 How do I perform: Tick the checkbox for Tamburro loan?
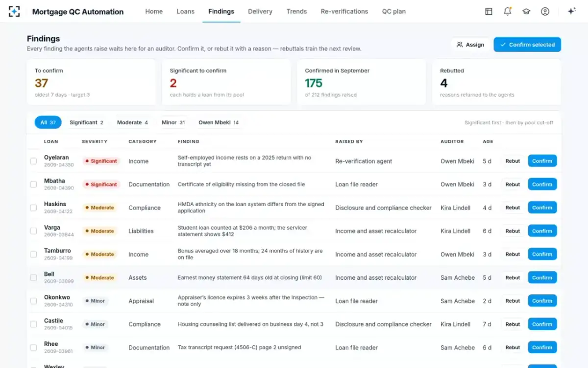33,254
